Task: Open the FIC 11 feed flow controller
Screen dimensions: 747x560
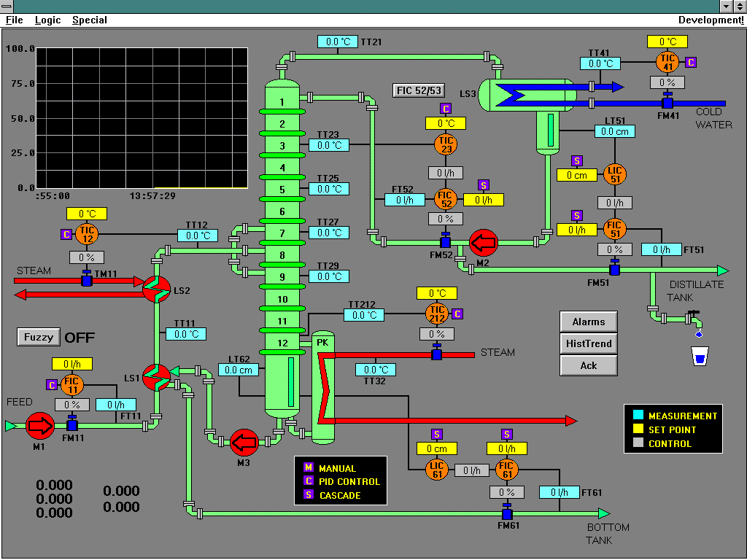Action: pyautogui.click(x=71, y=384)
